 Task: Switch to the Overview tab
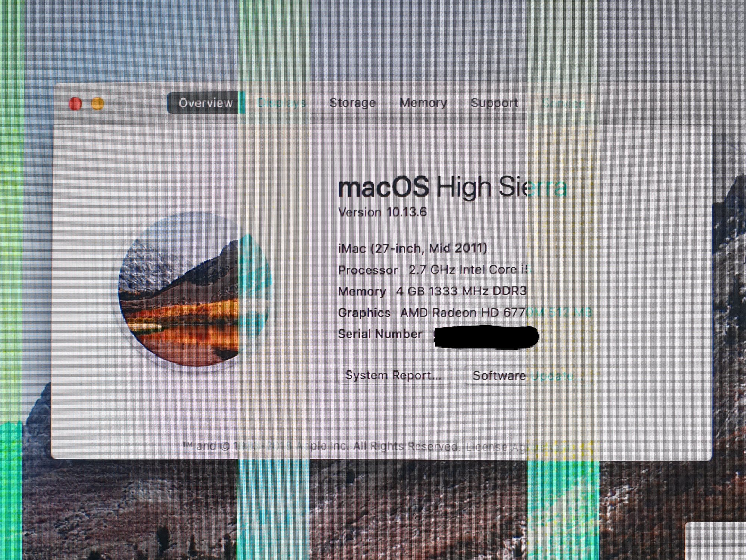[x=205, y=103]
